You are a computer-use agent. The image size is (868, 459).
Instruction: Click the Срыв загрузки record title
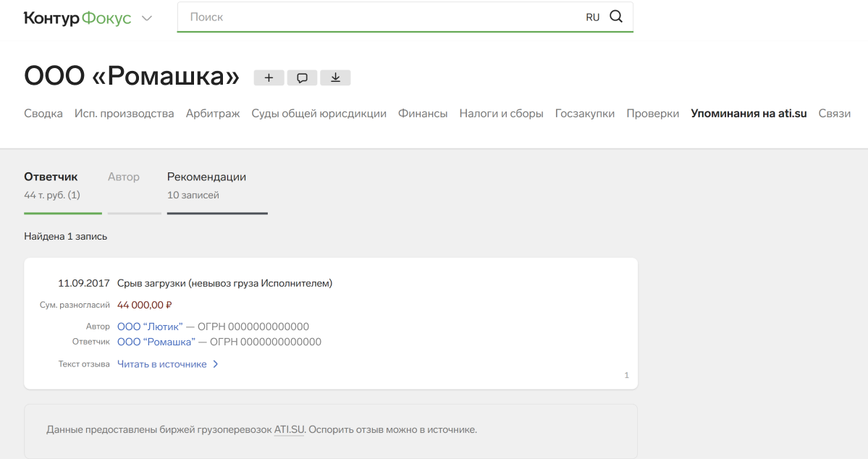point(224,284)
